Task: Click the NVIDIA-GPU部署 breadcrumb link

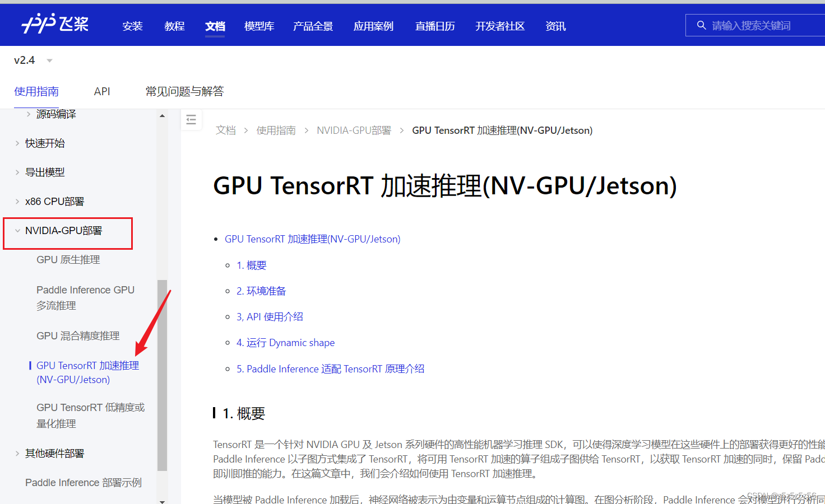Action: (x=354, y=130)
